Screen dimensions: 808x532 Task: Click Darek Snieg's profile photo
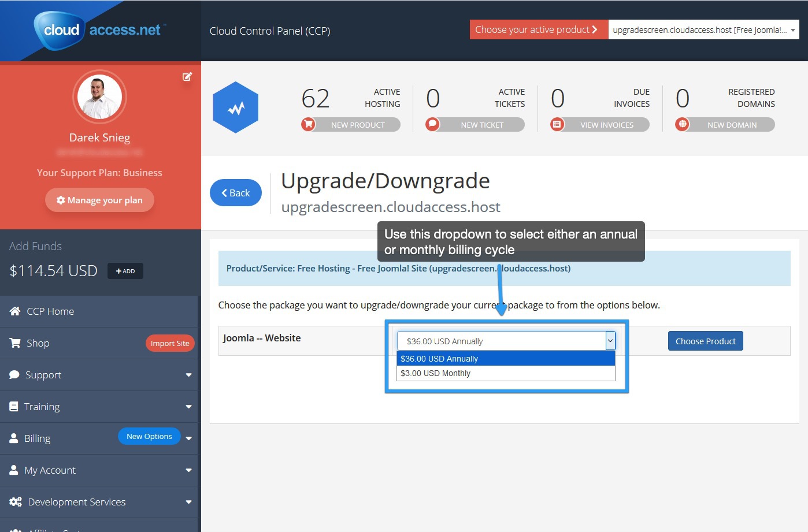click(99, 97)
